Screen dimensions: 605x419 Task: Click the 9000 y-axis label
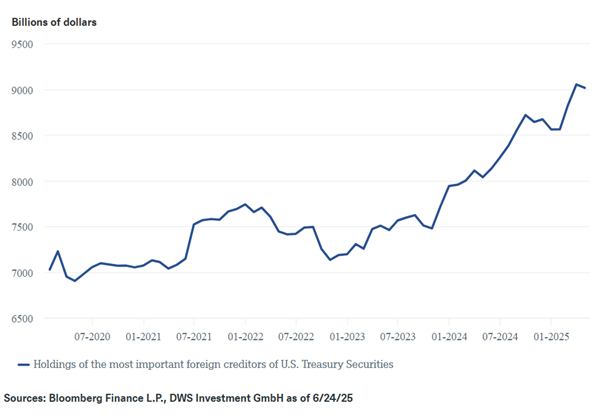point(22,90)
